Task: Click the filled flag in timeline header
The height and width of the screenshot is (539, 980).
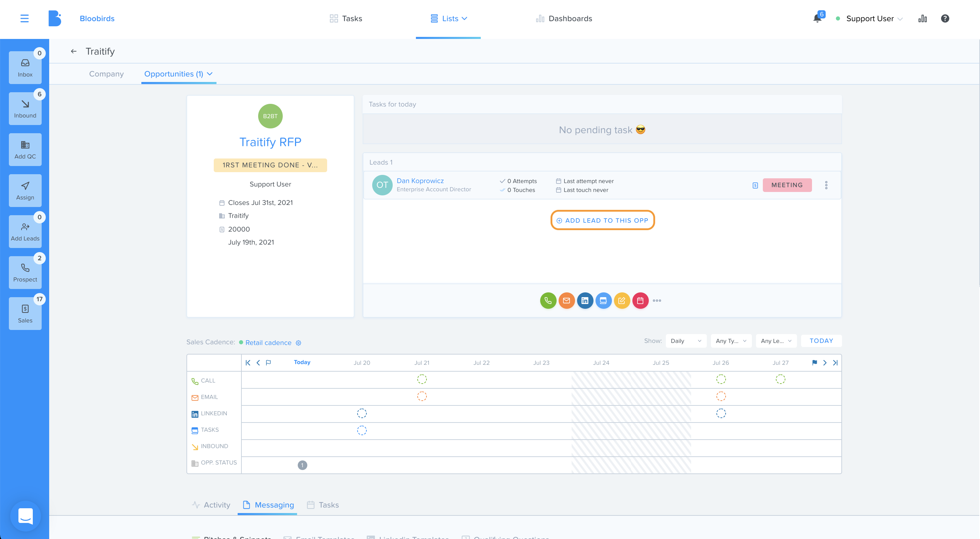Action: point(814,363)
